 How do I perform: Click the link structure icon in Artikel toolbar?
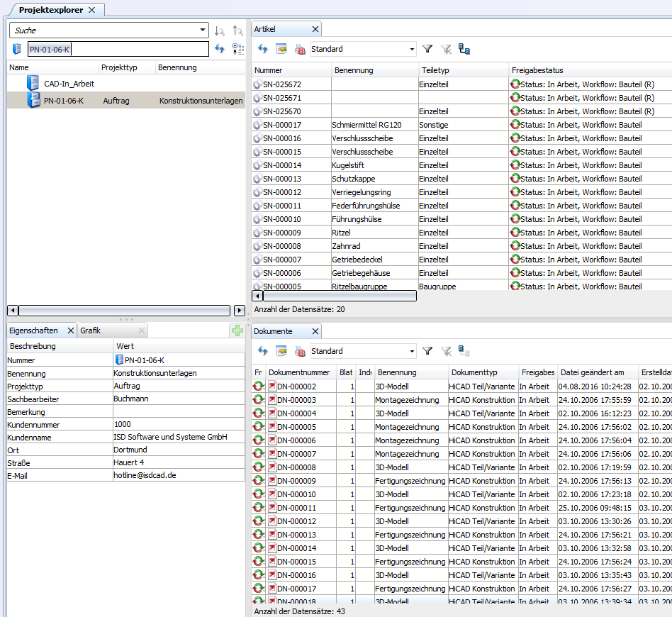tap(464, 49)
